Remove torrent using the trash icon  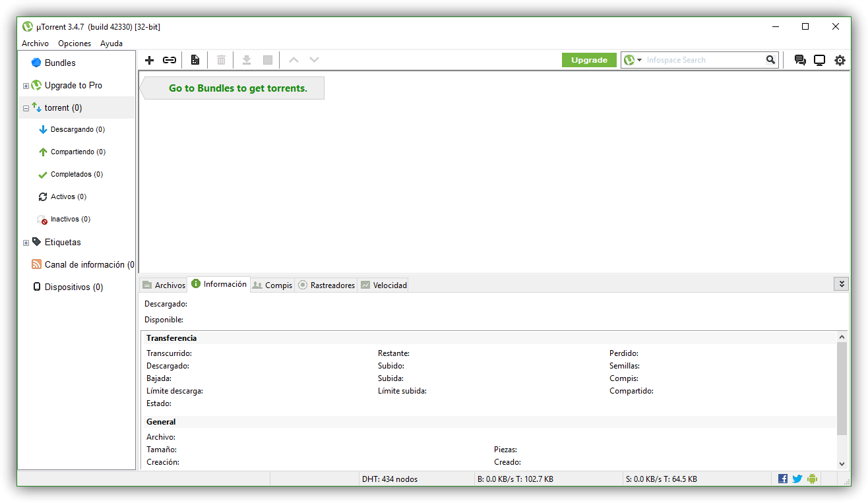click(221, 60)
